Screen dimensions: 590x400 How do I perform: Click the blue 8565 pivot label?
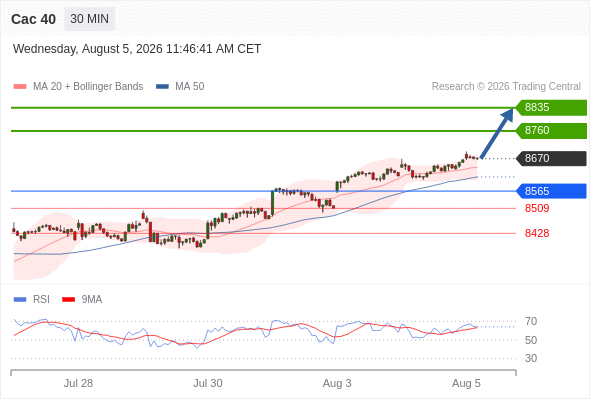(551, 191)
